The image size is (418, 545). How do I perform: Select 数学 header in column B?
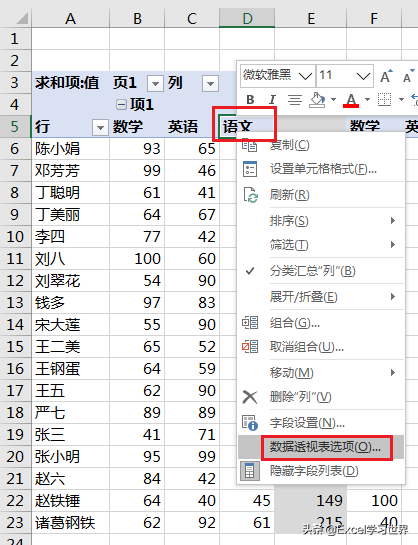coord(137,126)
